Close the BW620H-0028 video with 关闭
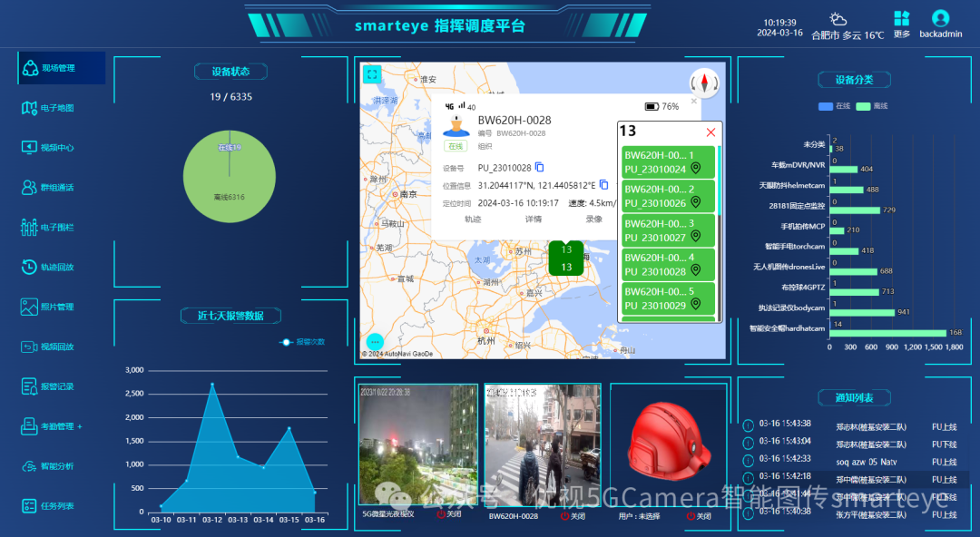The width and height of the screenshot is (980, 537). [x=573, y=516]
